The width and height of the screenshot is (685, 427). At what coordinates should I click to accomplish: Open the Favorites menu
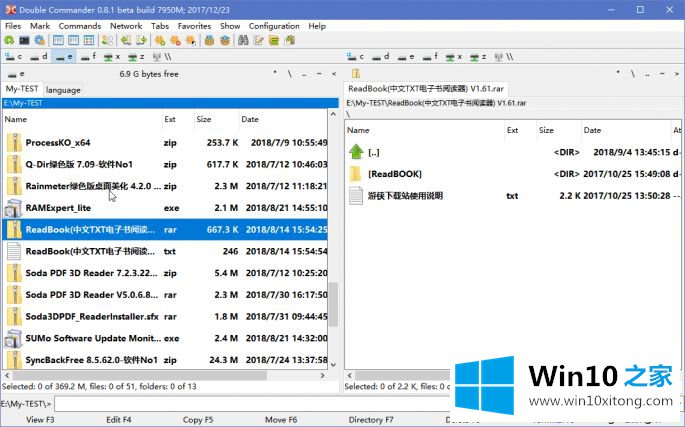194,26
